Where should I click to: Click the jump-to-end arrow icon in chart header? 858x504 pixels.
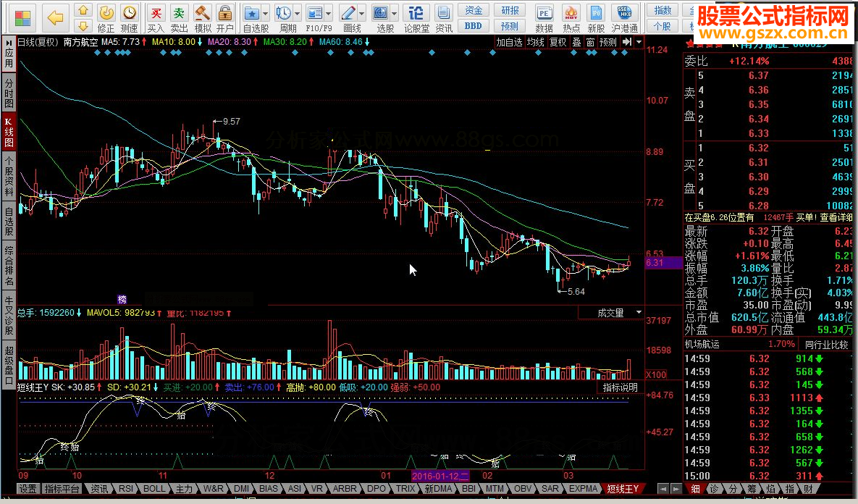[x=627, y=41]
